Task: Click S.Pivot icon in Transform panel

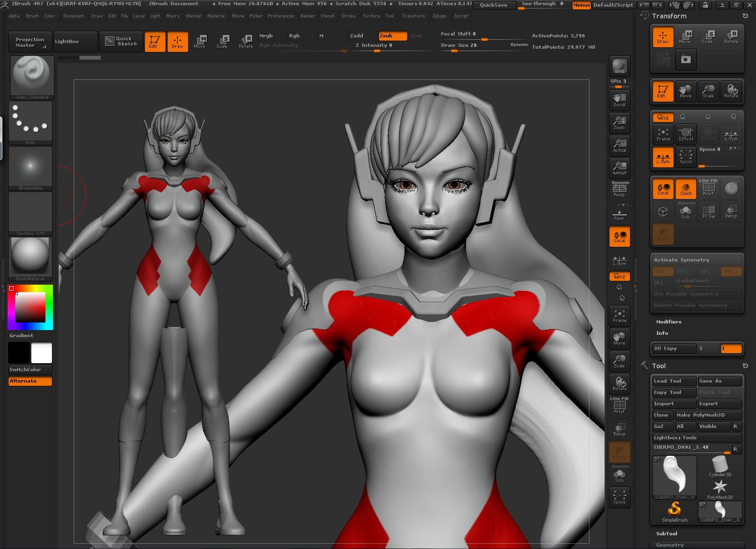Action: (686, 134)
